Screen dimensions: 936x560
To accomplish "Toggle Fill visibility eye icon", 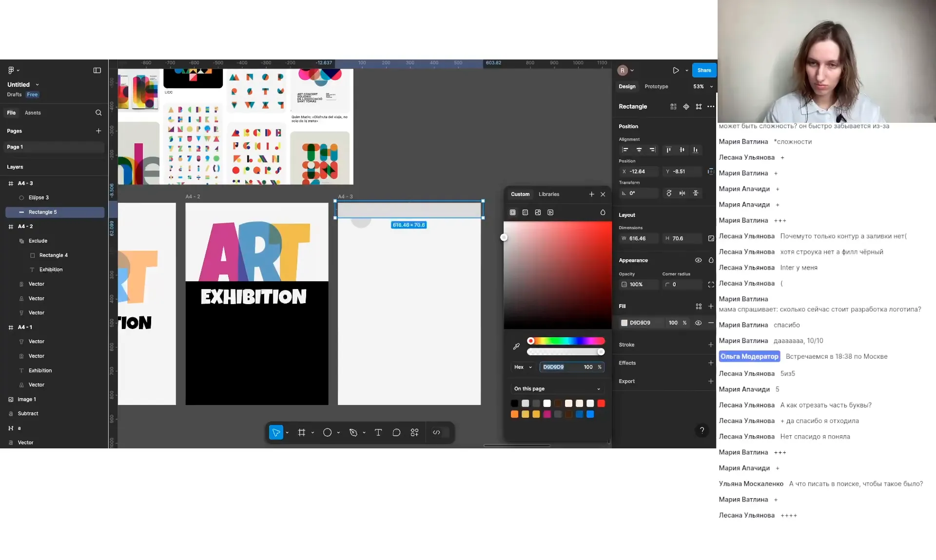I will tap(698, 323).
